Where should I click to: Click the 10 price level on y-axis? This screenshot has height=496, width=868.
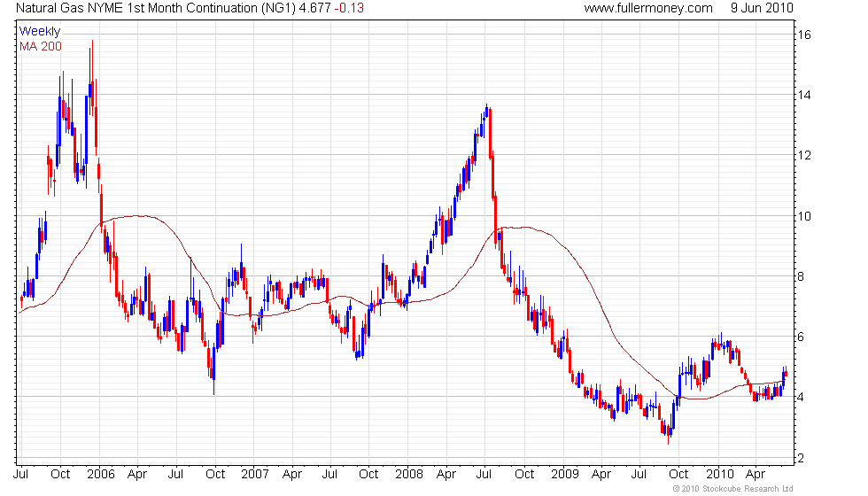click(805, 216)
